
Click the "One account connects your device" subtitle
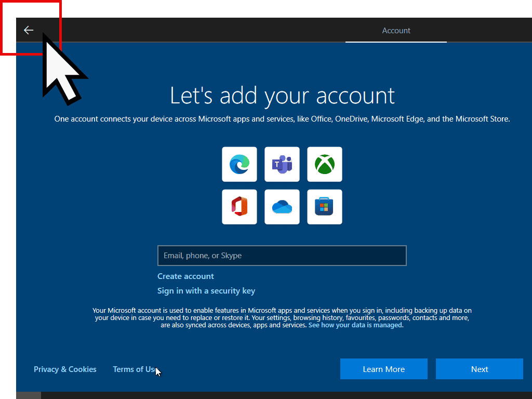pos(282,119)
